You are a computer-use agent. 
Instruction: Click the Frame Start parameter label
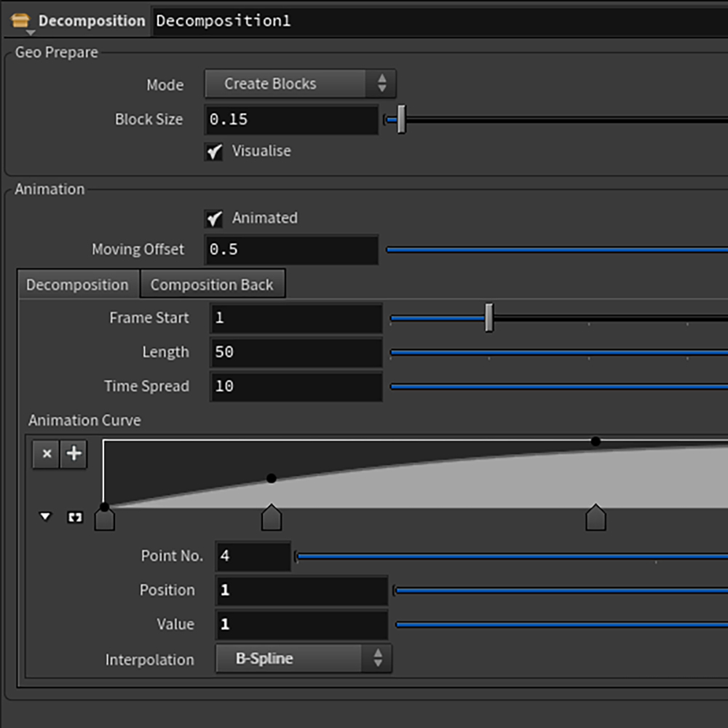149,317
